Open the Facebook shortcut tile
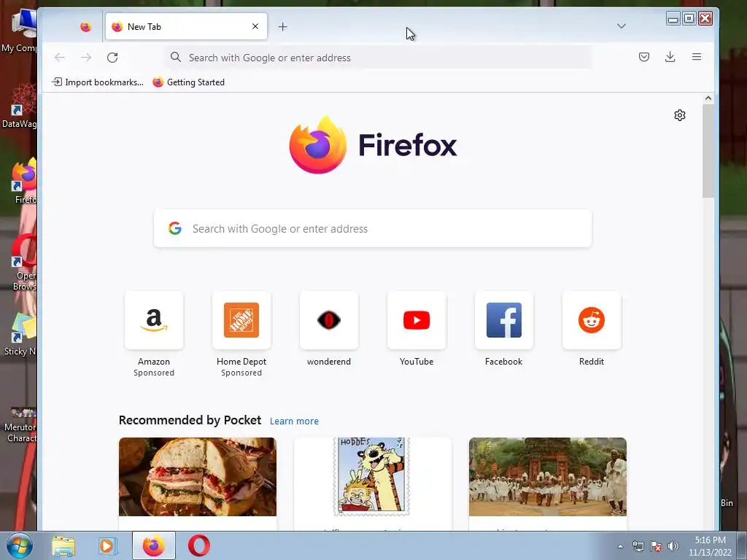This screenshot has width=747, height=560. [504, 320]
